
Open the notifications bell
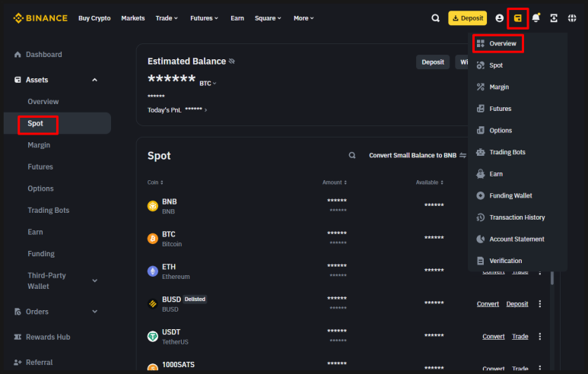[x=536, y=18]
